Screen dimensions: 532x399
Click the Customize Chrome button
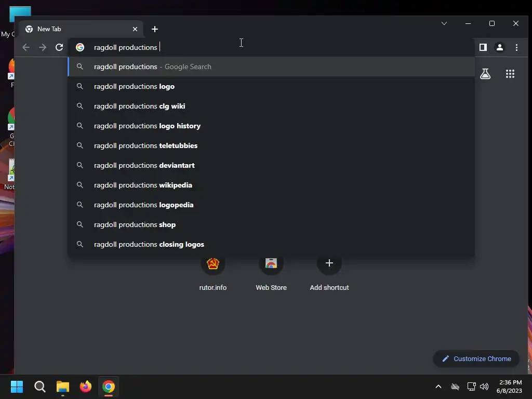(476, 358)
